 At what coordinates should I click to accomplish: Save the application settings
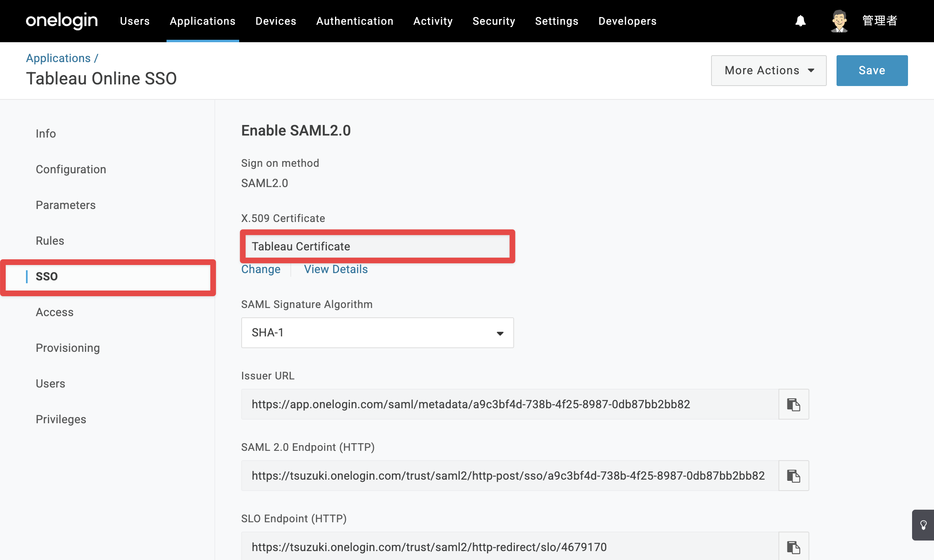pyautogui.click(x=872, y=71)
